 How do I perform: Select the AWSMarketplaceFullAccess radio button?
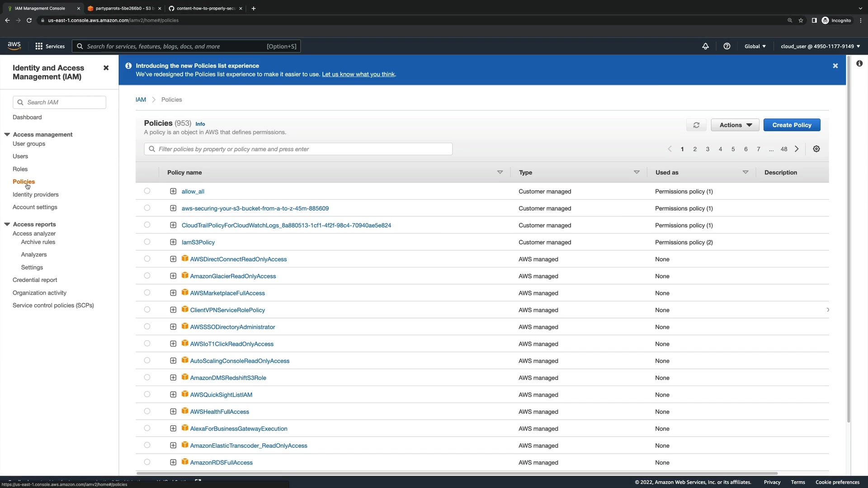(147, 293)
